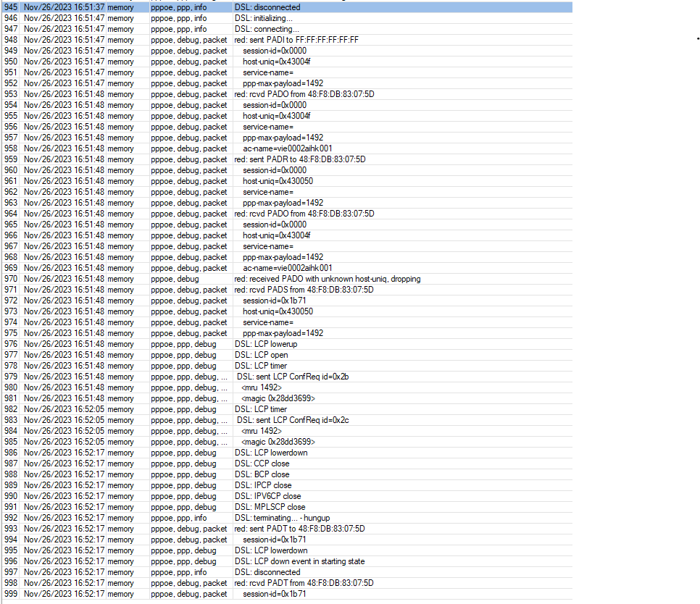Select row 981 magic 0x28dd3699 entry

pos(287,398)
